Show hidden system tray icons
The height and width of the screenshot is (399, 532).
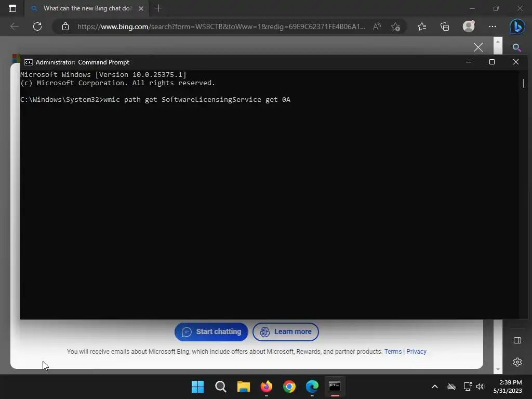435,387
